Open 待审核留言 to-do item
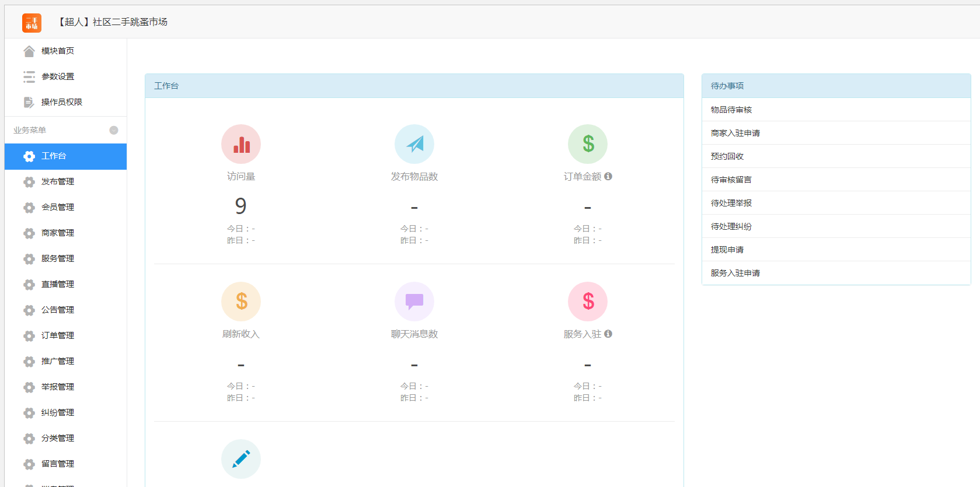980x487 pixels. click(x=836, y=180)
